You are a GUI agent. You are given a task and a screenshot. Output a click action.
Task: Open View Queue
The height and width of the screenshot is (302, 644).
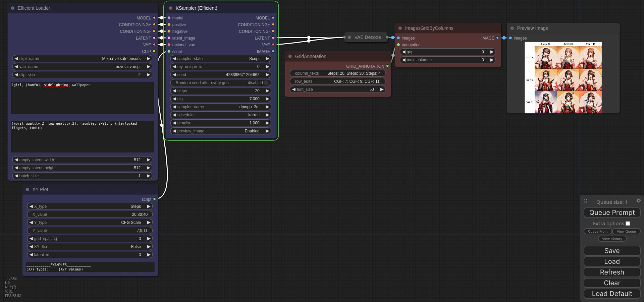coord(626,231)
